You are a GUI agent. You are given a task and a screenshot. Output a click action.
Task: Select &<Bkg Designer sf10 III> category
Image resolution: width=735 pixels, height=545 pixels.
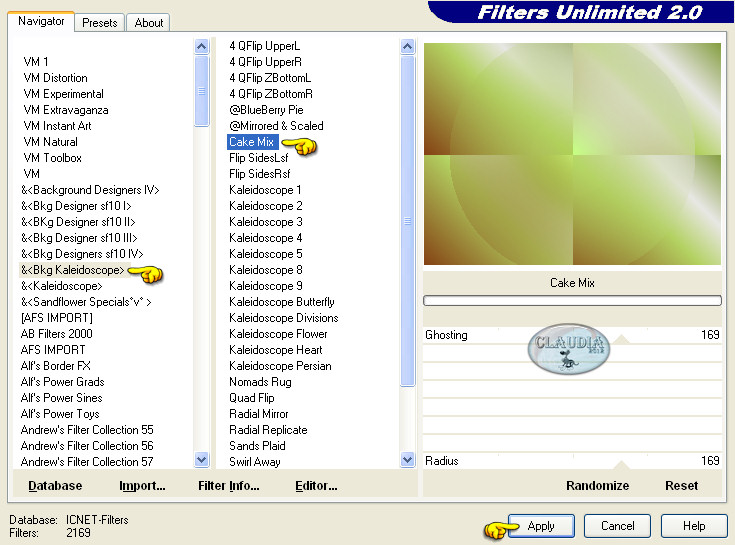79,238
